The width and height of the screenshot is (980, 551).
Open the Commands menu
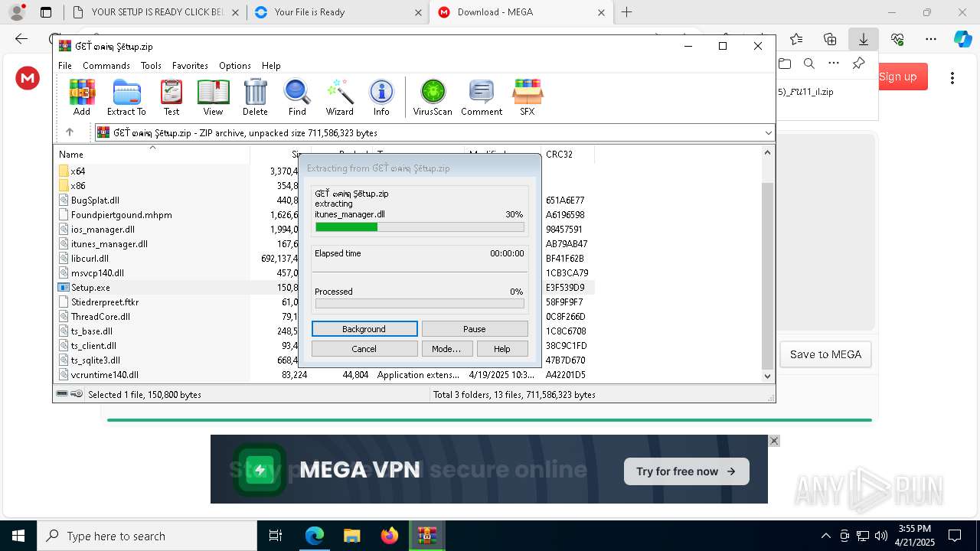tap(106, 66)
